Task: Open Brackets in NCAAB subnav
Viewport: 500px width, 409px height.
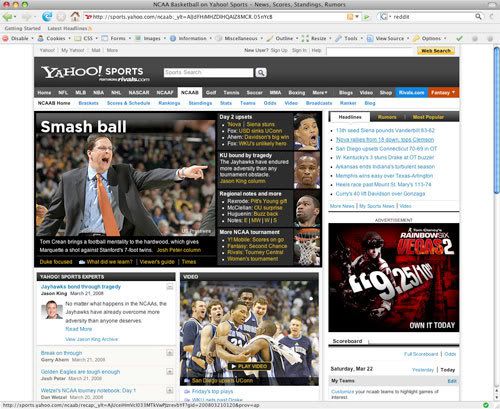Action: (x=88, y=103)
